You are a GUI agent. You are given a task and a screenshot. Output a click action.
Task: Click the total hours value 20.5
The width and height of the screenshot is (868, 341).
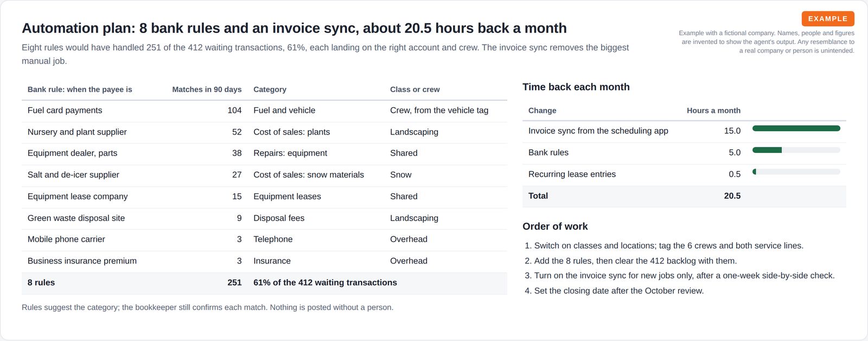pyautogui.click(x=732, y=196)
